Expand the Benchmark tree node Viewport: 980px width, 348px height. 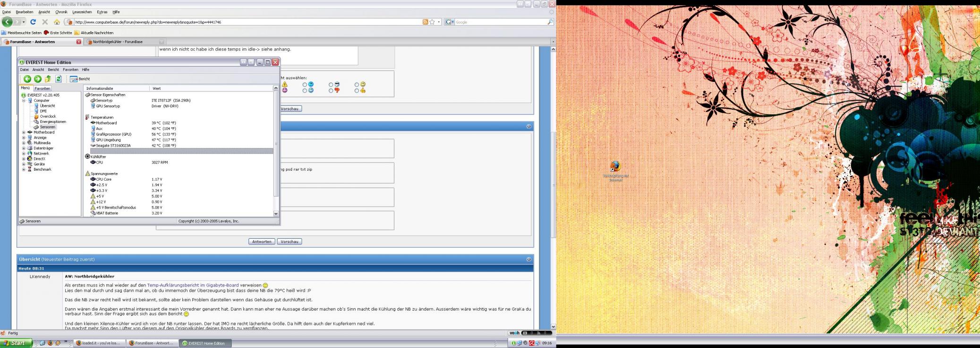point(24,169)
